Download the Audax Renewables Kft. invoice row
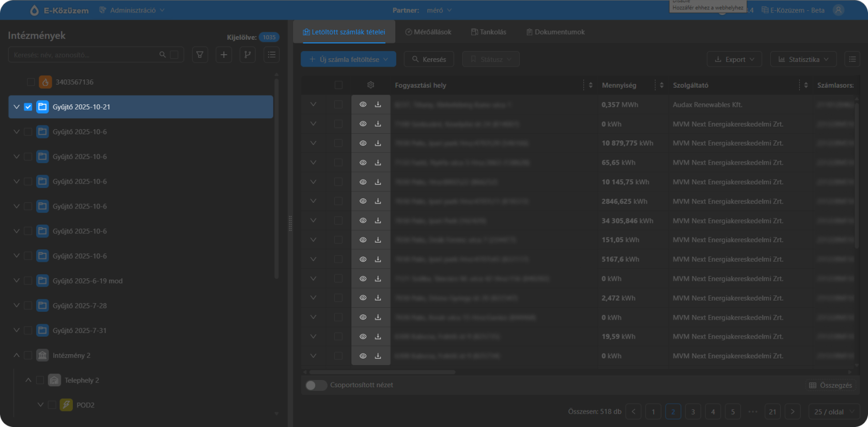This screenshot has height=427, width=868. 378,104
